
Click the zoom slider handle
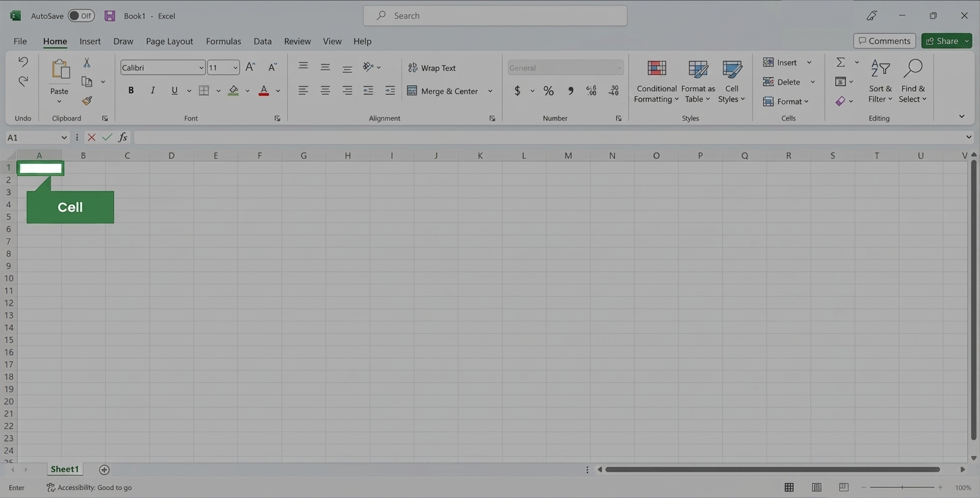902,487
